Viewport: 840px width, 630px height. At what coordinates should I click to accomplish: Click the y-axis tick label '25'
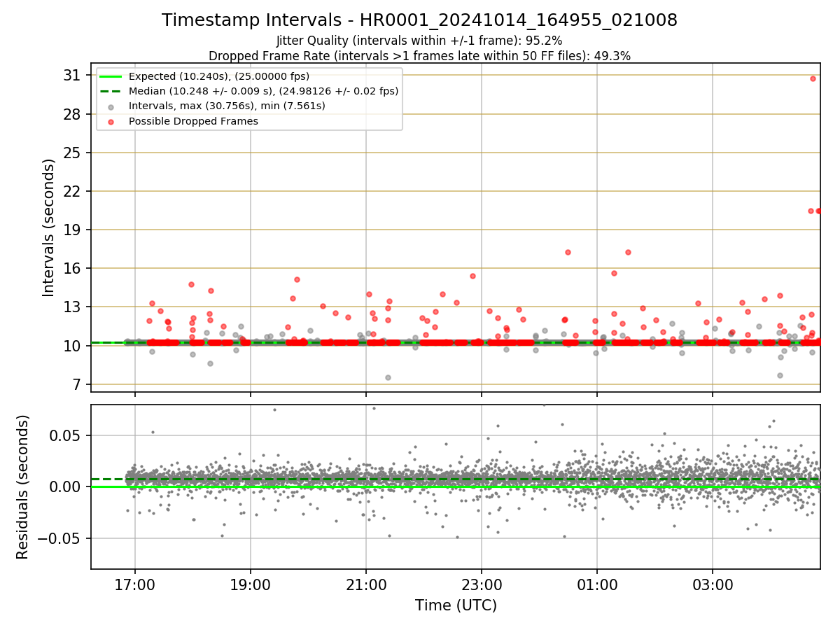[72, 153]
